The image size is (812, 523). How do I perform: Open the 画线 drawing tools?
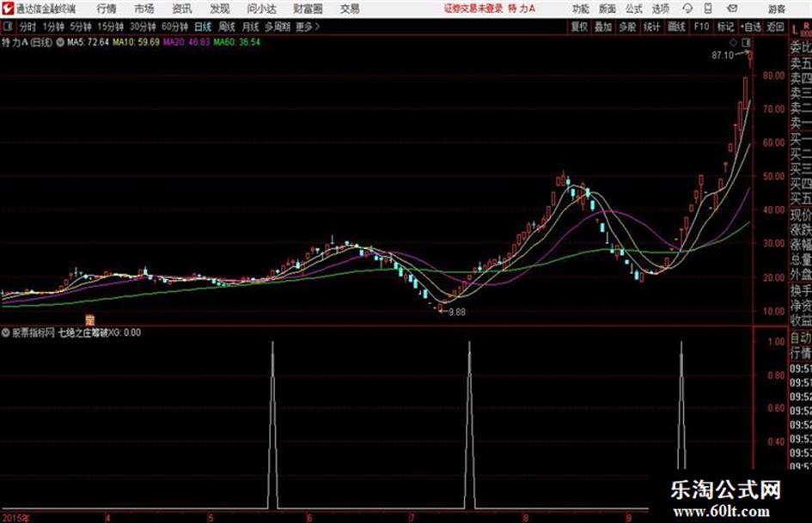676,27
